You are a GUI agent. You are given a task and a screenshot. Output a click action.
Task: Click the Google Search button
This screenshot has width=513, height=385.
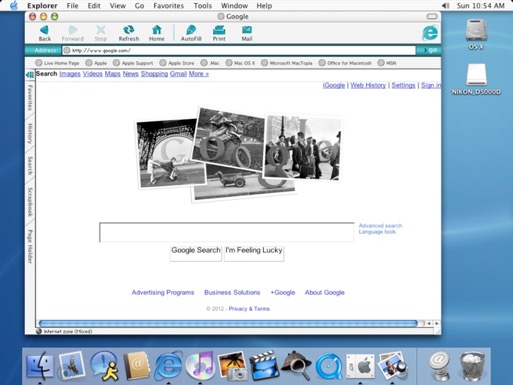coord(196,253)
